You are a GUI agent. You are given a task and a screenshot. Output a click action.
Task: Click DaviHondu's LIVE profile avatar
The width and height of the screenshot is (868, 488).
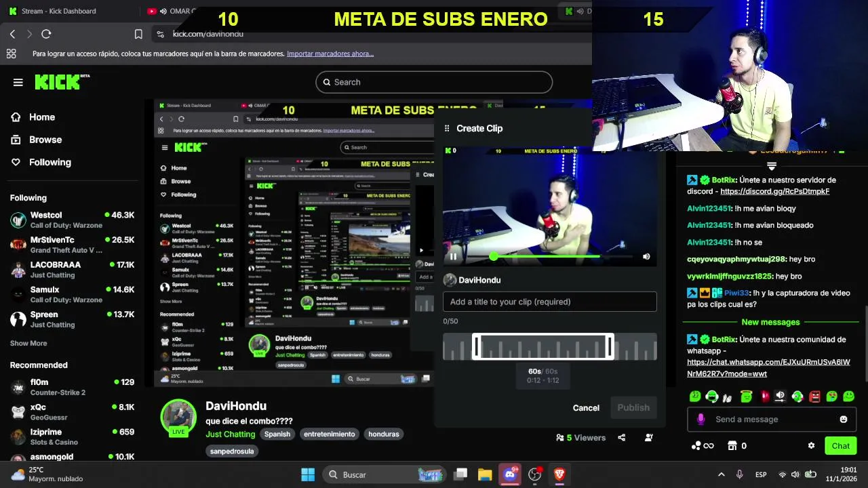[178, 418]
